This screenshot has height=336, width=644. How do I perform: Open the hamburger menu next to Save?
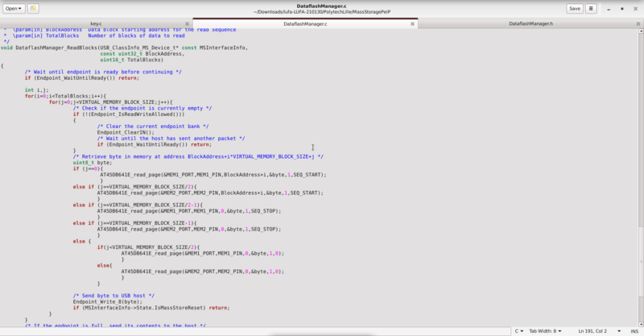coord(592,8)
